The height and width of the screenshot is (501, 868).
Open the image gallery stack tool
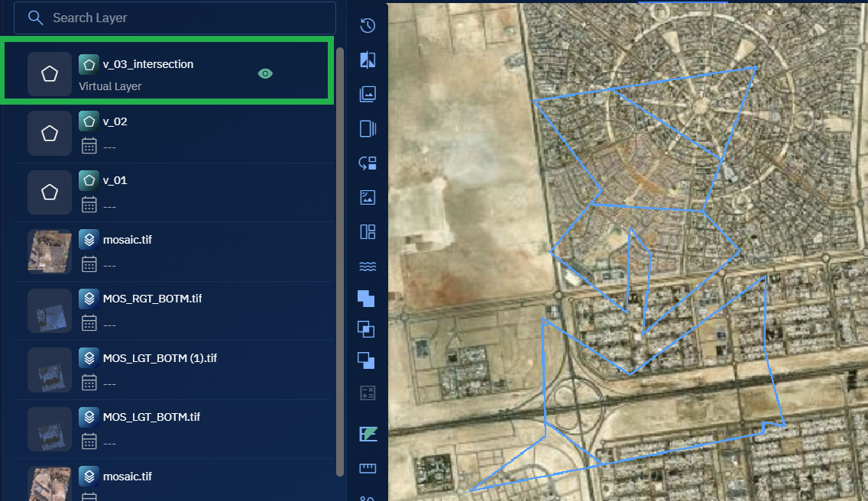point(368,94)
